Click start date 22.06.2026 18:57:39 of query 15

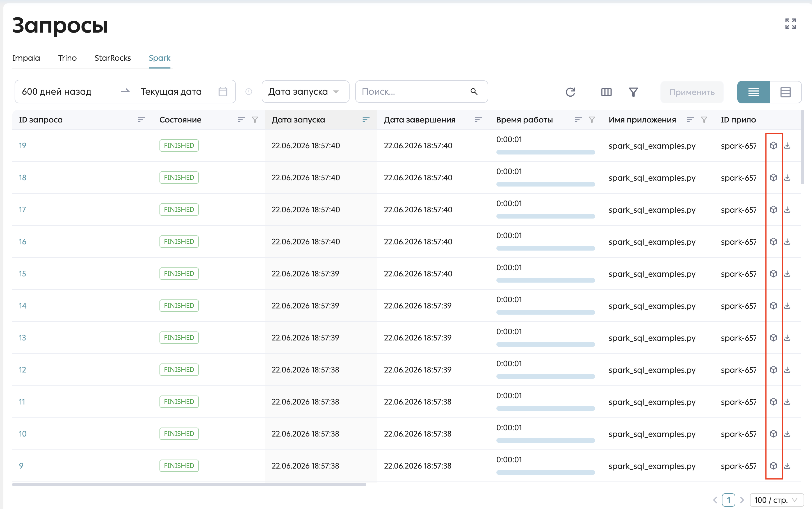coord(305,273)
